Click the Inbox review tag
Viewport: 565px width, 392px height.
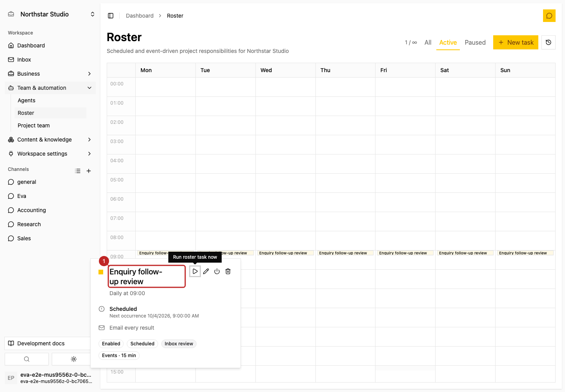(x=179, y=344)
